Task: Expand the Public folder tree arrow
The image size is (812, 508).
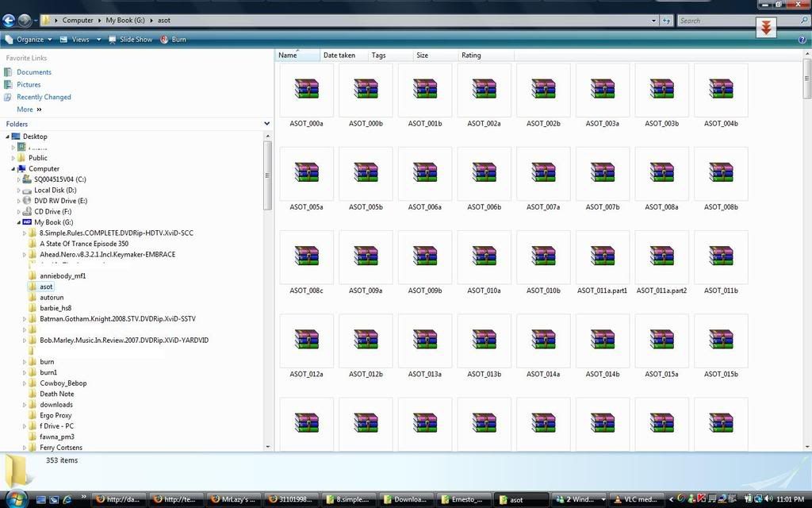Action: (13, 158)
